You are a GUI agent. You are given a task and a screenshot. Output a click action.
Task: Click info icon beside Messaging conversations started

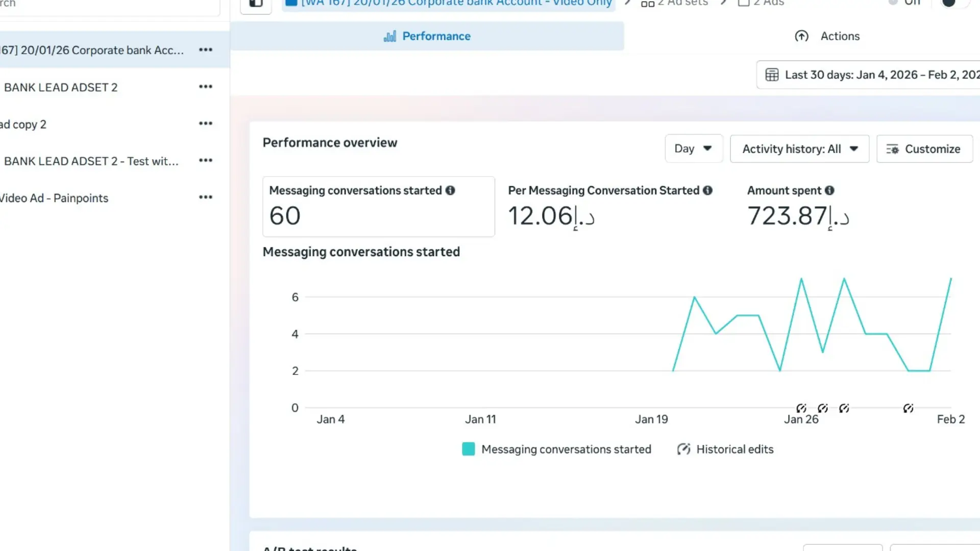pyautogui.click(x=450, y=190)
